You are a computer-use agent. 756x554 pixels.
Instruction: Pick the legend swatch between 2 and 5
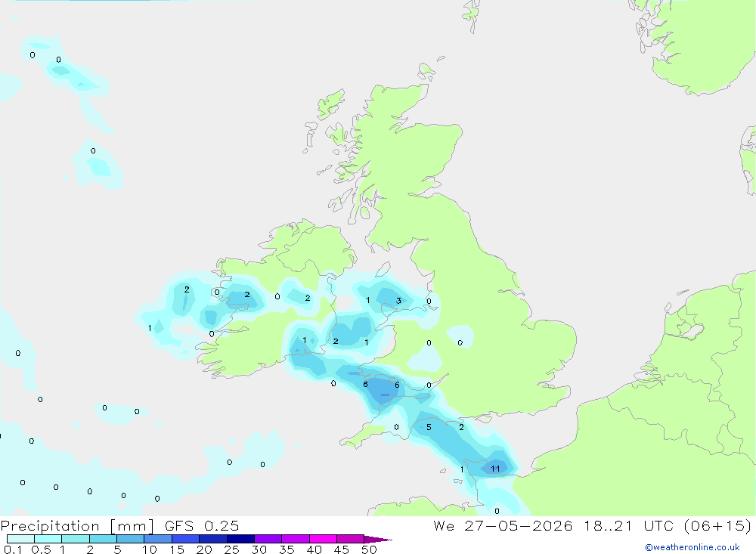click(x=103, y=539)
